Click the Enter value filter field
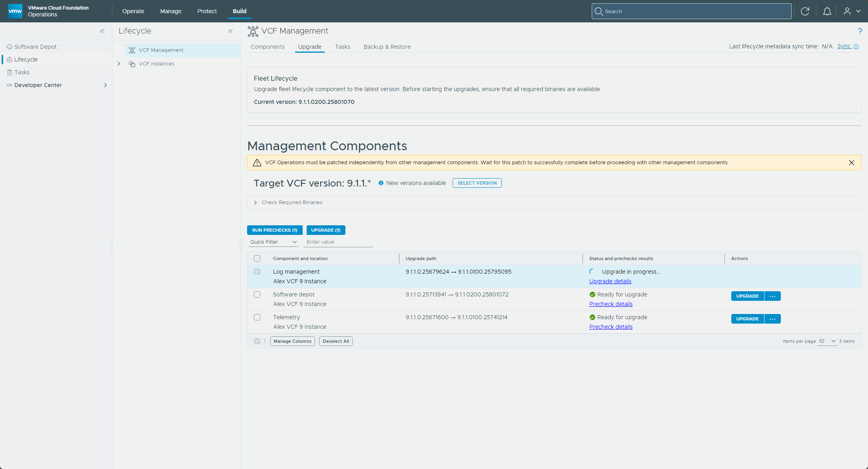The height and width of the screenshot is (469, 868). (338, 242)
